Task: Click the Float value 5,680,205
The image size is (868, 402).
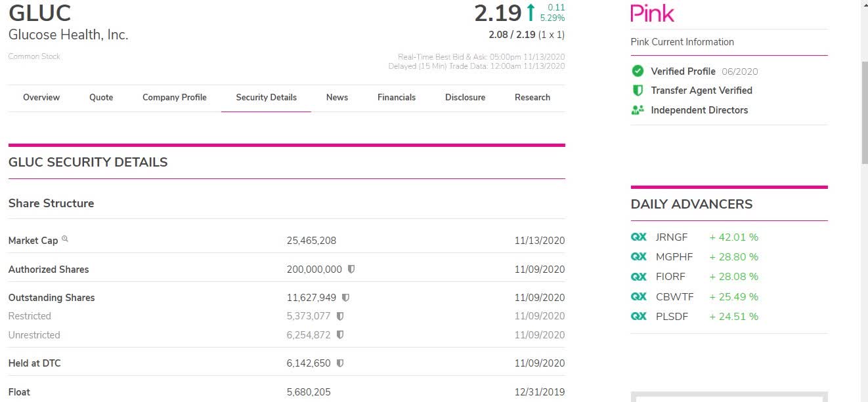Action: (309, 392)
